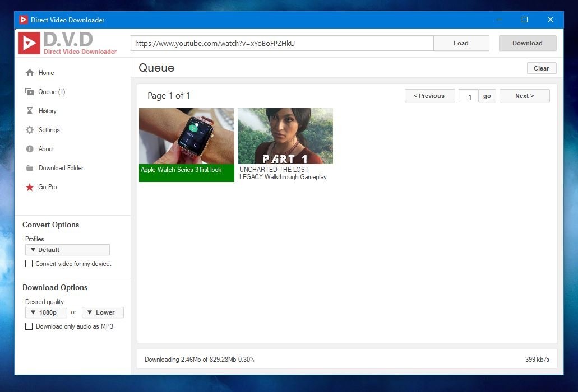Image resolution: width=578 pixels, height=392 pixels.
Task: Clear the queue with the Clear button
Action: tap(542, 68)
